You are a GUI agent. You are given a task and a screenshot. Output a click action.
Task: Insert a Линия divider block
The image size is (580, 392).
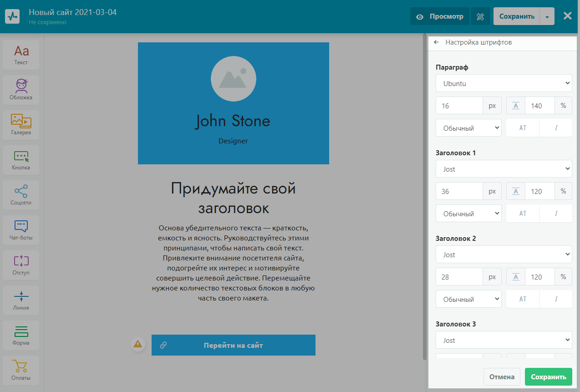[21, 300]
